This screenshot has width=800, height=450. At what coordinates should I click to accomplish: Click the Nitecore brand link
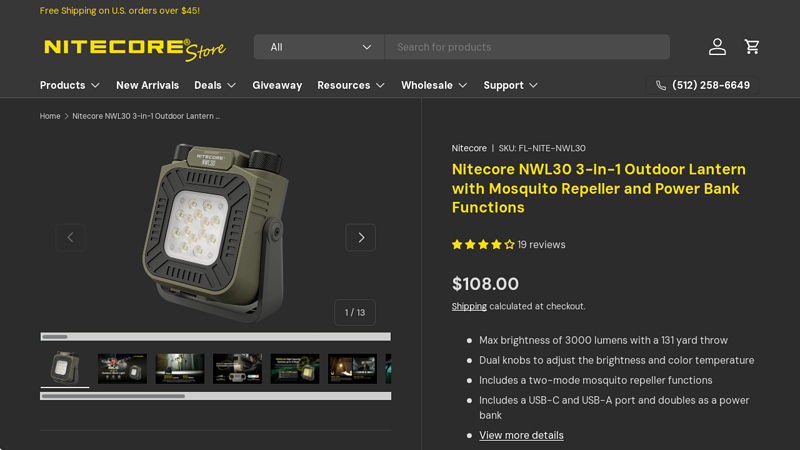click(469, 148)
